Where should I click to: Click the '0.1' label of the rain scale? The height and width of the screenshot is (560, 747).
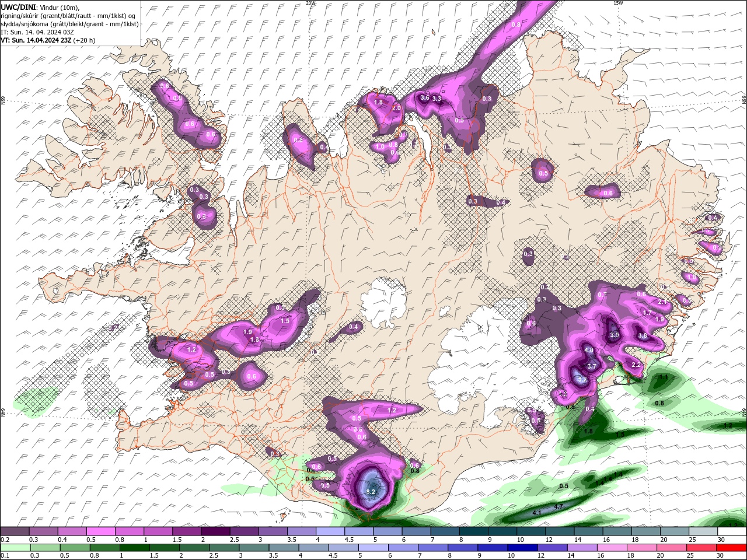5,556
